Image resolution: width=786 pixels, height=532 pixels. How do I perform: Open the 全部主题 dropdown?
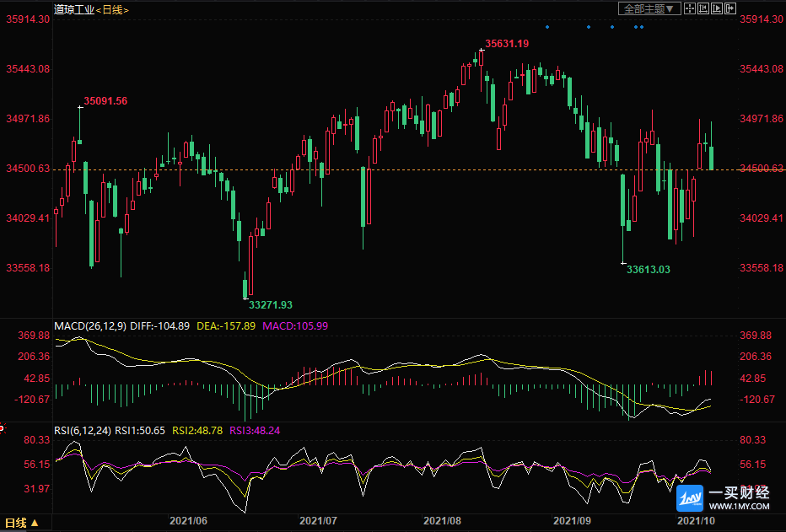tap(649, 8)
